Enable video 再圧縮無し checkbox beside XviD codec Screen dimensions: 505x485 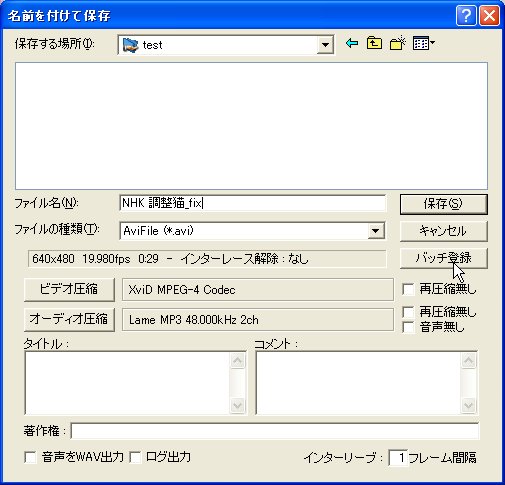click(408, 289)
